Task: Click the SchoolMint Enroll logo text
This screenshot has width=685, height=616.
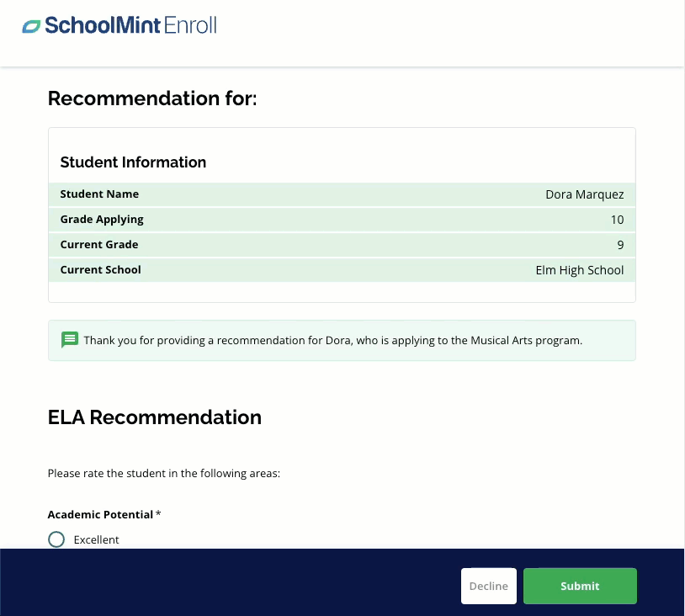Action: tap(130, 25)
